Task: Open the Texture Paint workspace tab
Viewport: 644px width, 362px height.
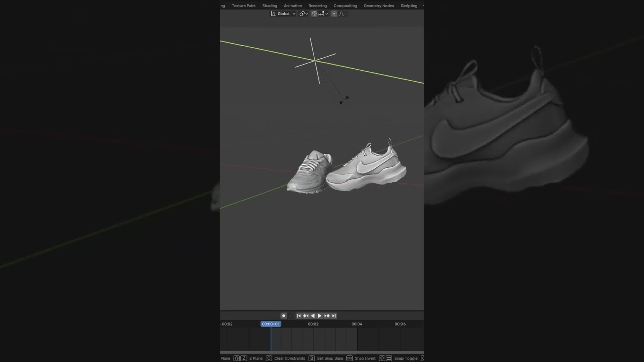Action: click(244, 6)
